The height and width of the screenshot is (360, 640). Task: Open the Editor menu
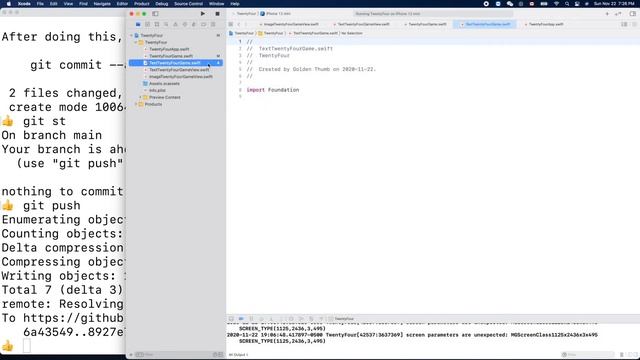(122, 4)
